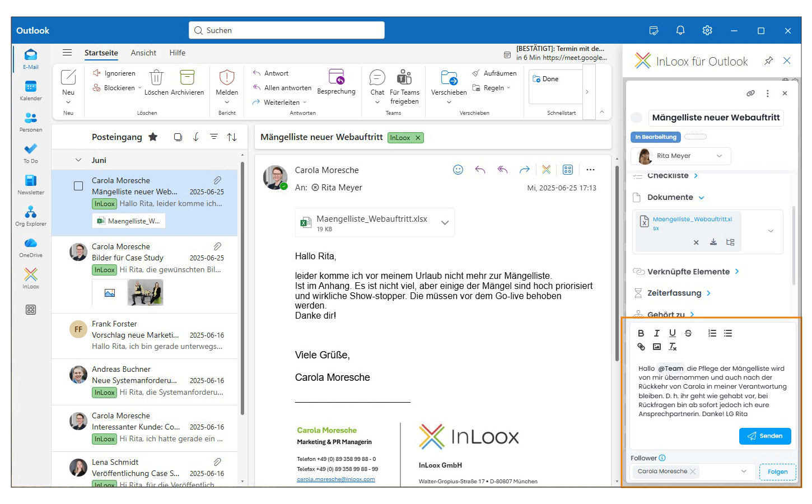Remove the InLoox category tag from subject
812x504 pixels.
[418, 138]
